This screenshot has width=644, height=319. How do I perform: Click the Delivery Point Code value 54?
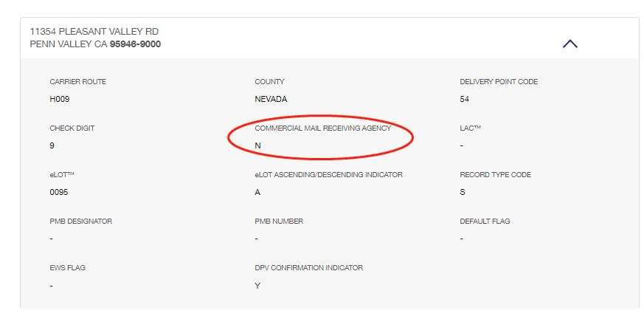[x=465, y=99]
